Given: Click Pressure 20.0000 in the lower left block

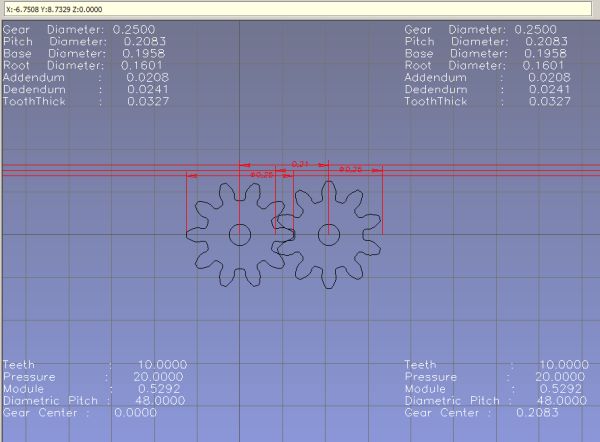Looking at the screenshot, I should coord(93,377).
